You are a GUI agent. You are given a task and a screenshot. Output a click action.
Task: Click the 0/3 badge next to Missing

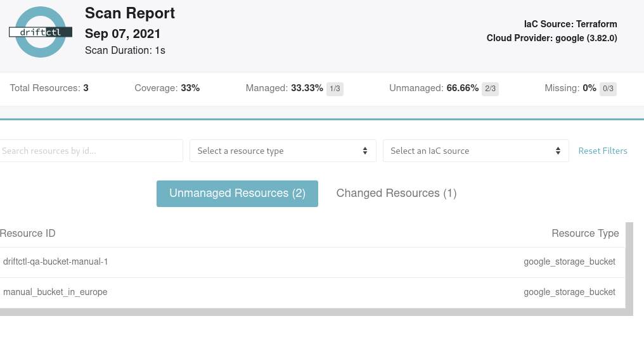pos(608,89)
